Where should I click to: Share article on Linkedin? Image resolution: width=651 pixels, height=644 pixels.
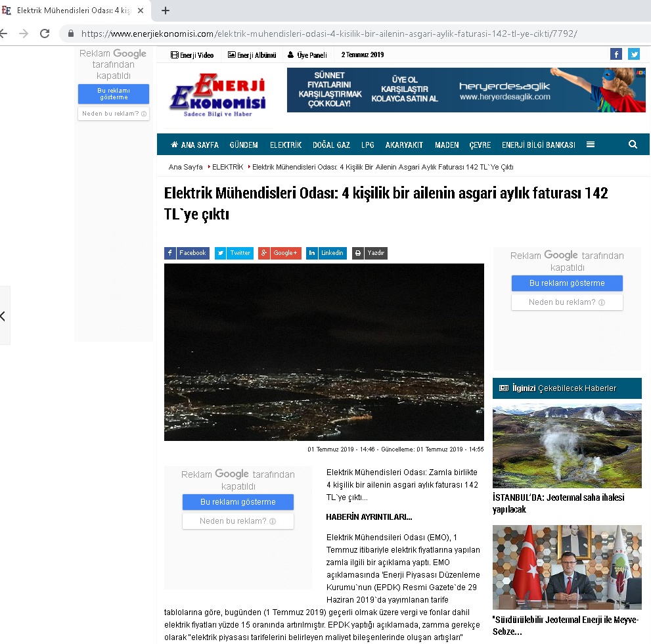point(326,253)
